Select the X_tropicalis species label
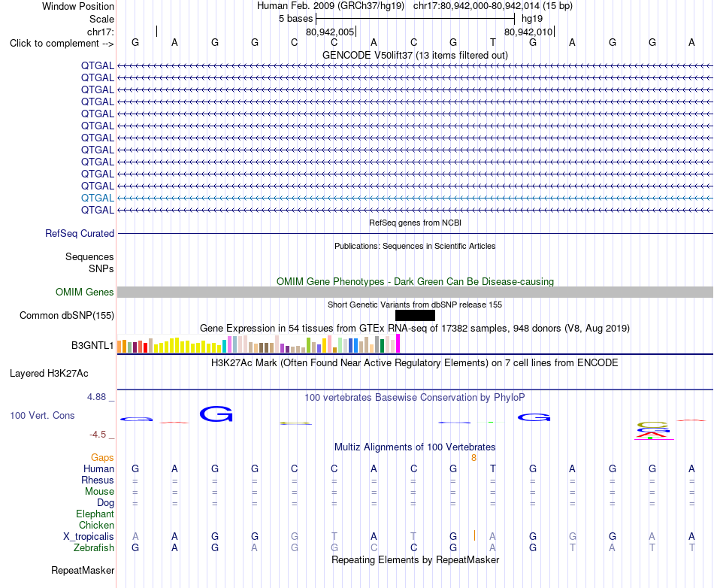Viewport: 714px width, 588px height. coord(89,537)
